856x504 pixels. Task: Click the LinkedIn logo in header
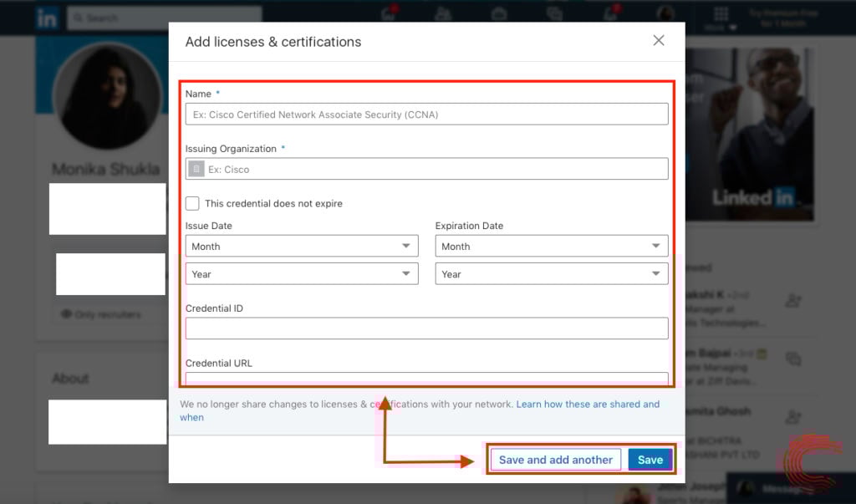point(47,18)
